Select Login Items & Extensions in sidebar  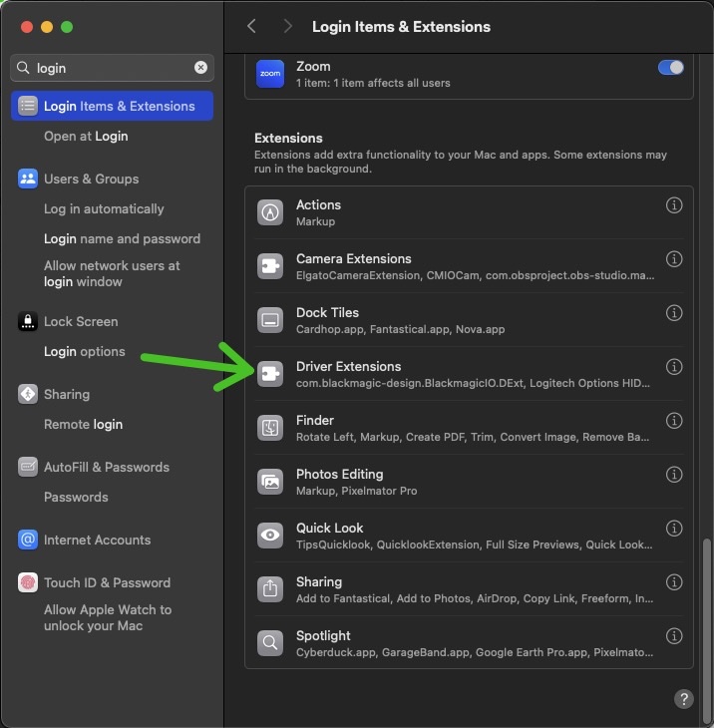click(x=113, y=106)
